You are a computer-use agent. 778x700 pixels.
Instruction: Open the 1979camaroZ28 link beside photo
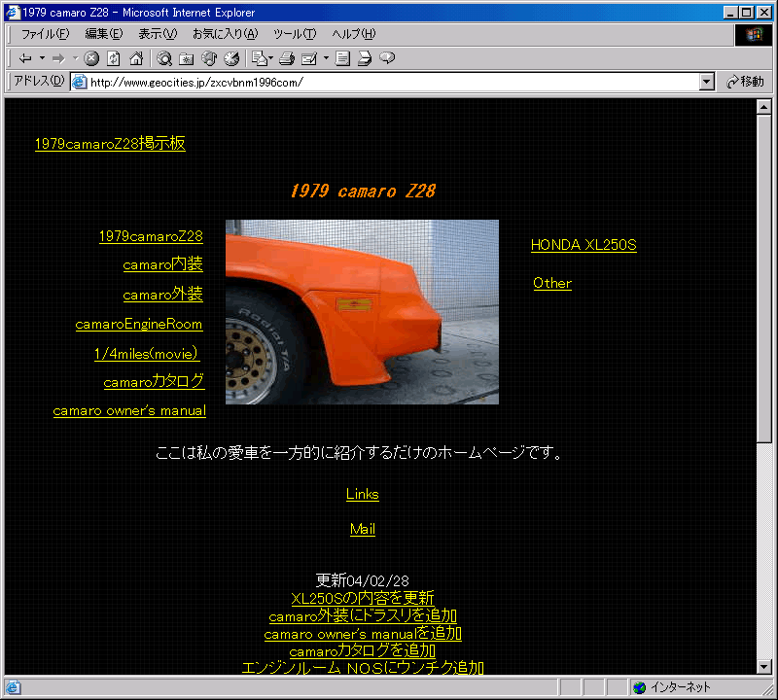click(151, 236)
